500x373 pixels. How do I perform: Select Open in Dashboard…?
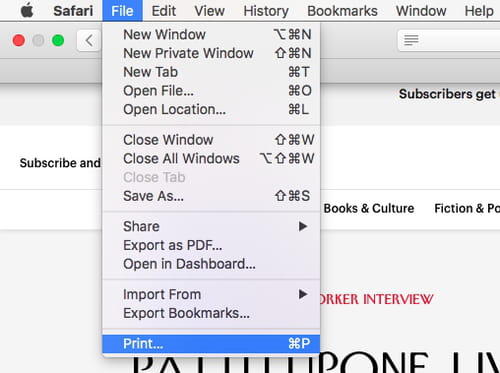[211, 264]
